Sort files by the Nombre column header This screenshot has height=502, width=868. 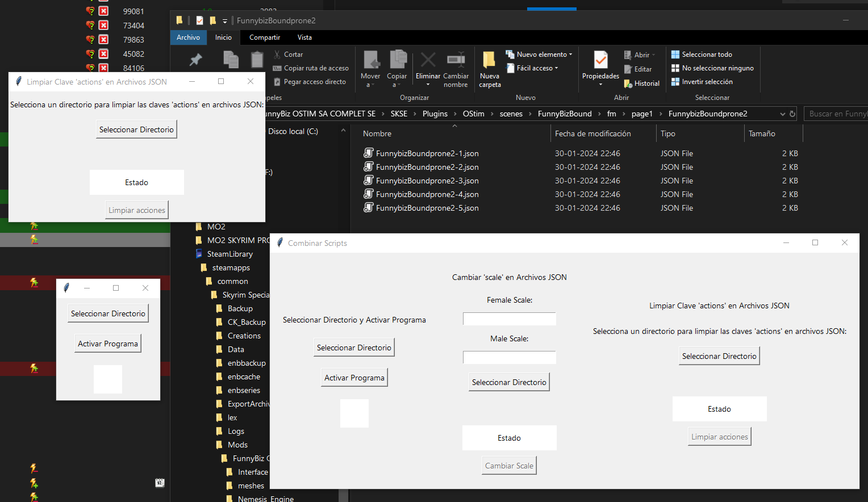(377, 134)
